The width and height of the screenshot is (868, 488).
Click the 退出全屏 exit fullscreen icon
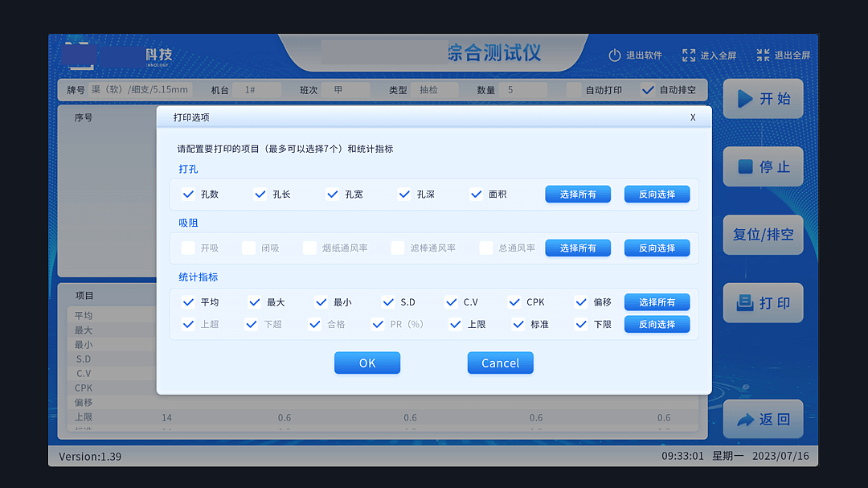[x=762, y=55]
